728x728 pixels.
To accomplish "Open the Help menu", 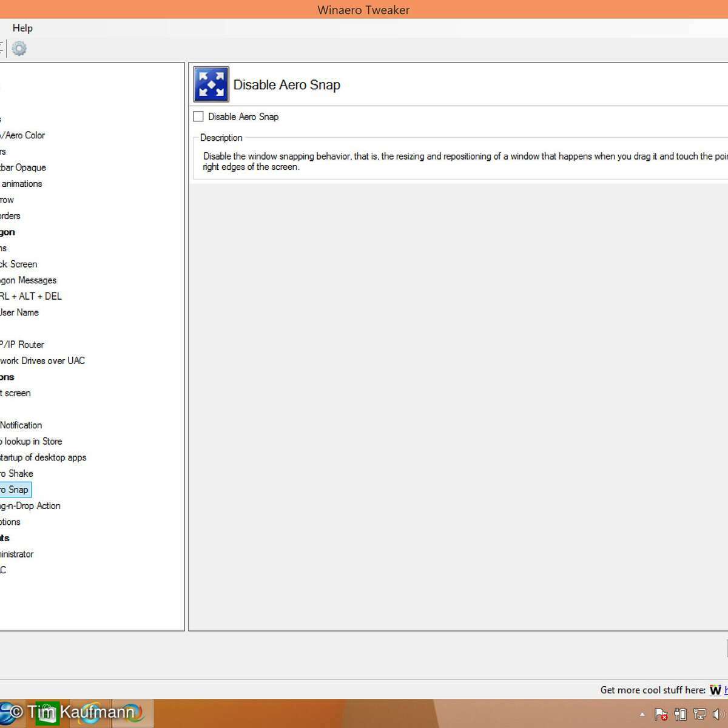I will tap(22, 28).
